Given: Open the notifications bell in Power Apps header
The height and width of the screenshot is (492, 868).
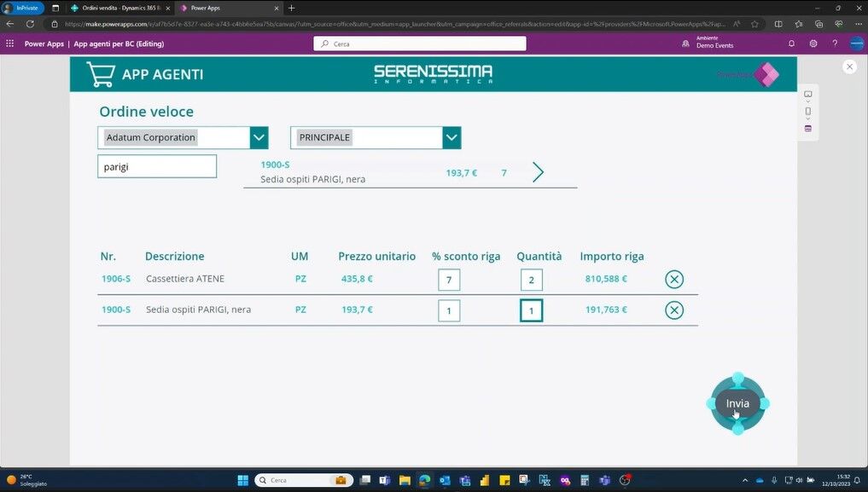Looking at the screenshot, I should [x=791, y=43].
